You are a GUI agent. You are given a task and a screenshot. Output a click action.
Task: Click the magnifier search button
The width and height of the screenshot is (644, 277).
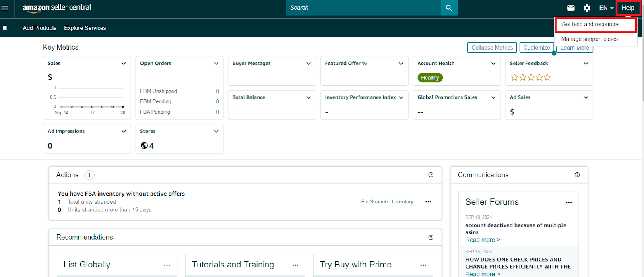449,8
